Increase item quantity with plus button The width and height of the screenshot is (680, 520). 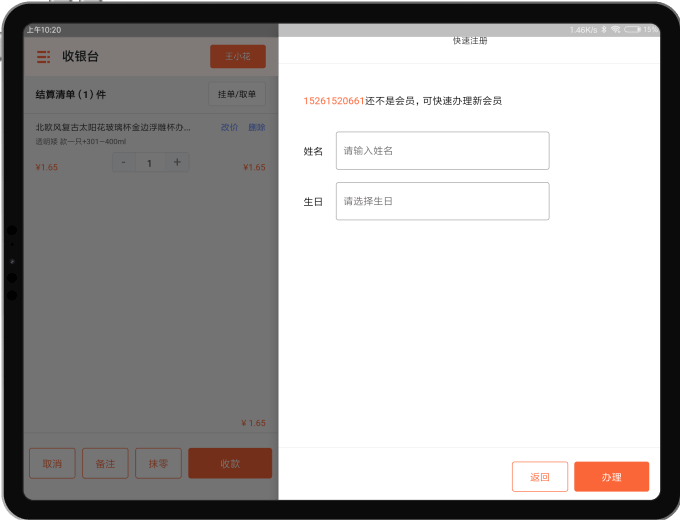coord(177,162)
